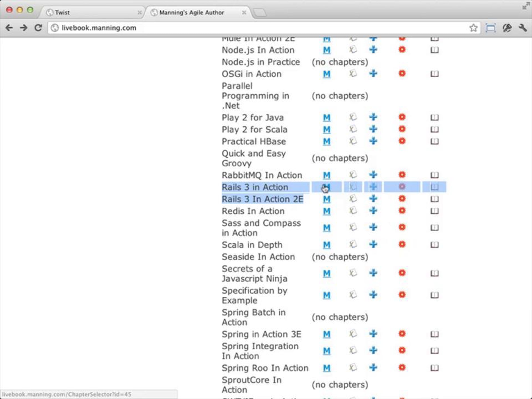Click the blue plus icon for Play 2 for Java
Viewport: 532px width, 399px height.
373,117
